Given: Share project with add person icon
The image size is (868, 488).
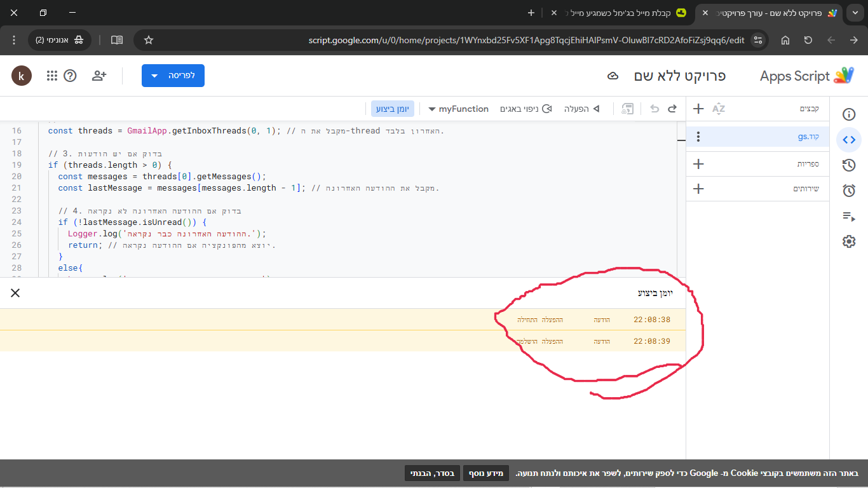Looking at the screenshot, I should tap(99, 76).
